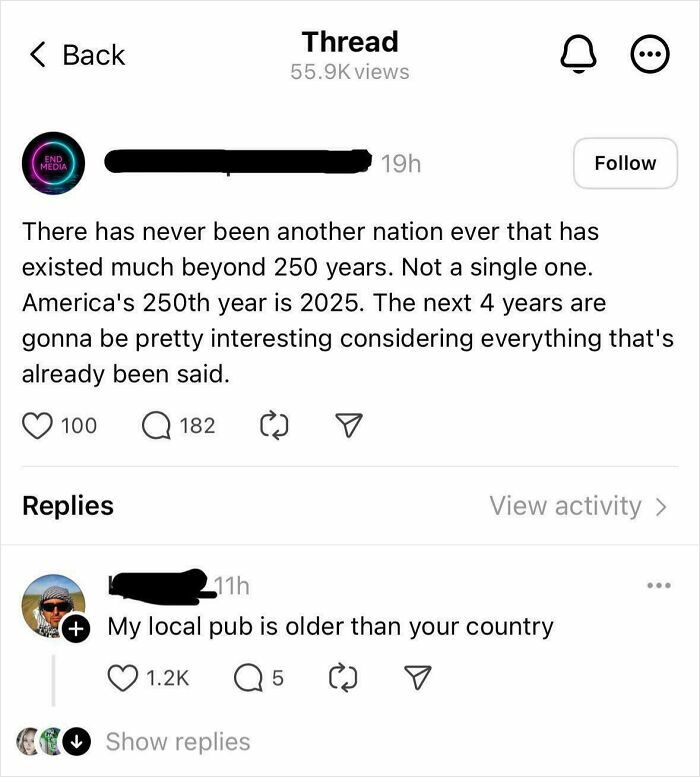Screen dimensions: 700x777
Task: Click the down arrow beside Show replies
Action: [x=77, y=742]
